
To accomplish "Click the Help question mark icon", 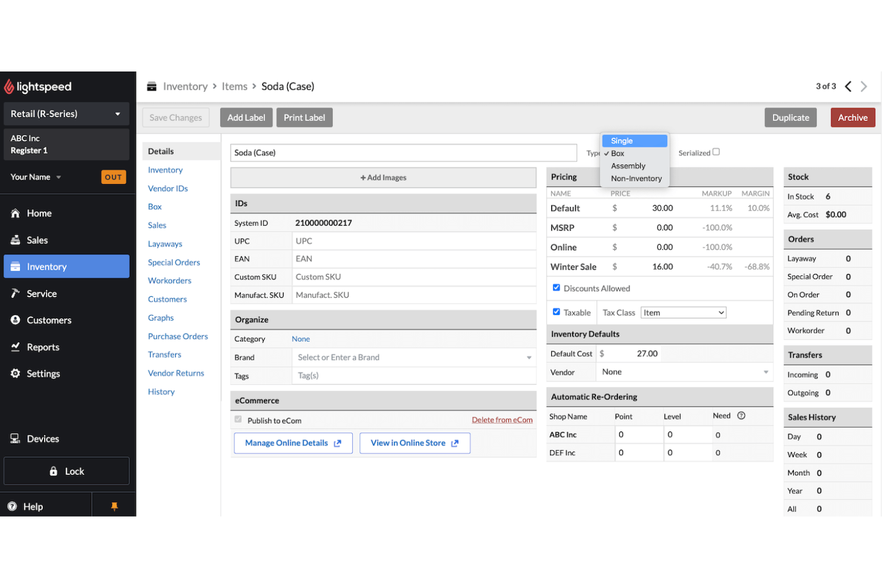I will (x=12, y=506).
